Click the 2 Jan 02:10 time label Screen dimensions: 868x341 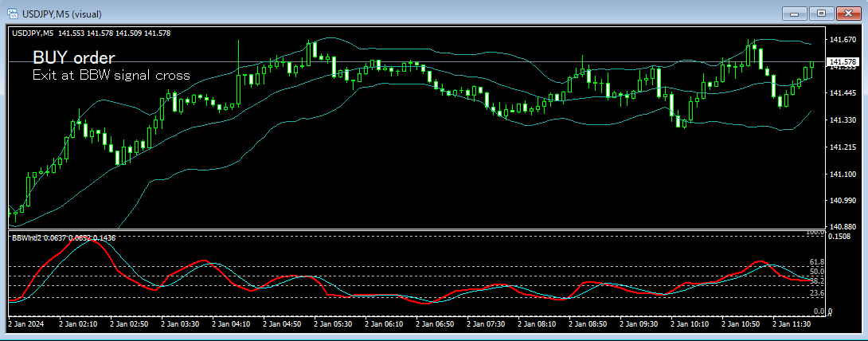click(x=78, y=323)
